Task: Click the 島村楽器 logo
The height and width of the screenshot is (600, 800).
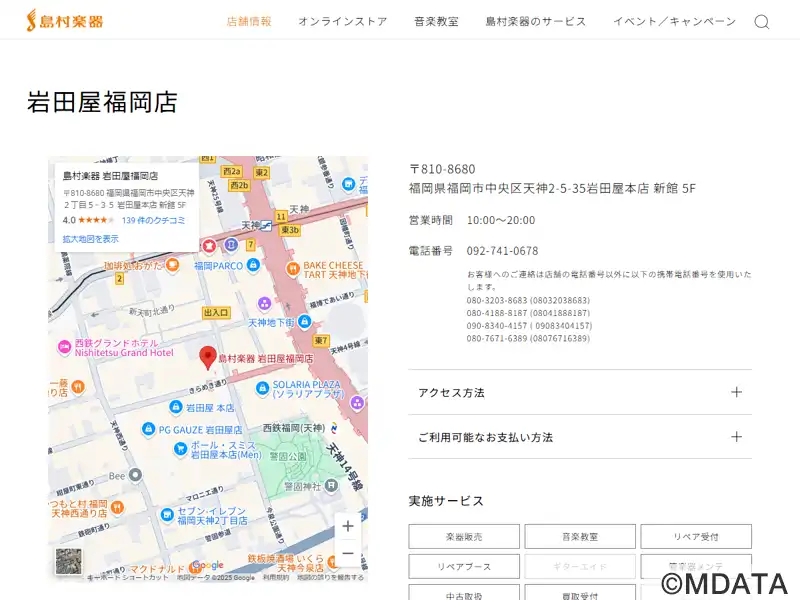Action: [65, 21]
